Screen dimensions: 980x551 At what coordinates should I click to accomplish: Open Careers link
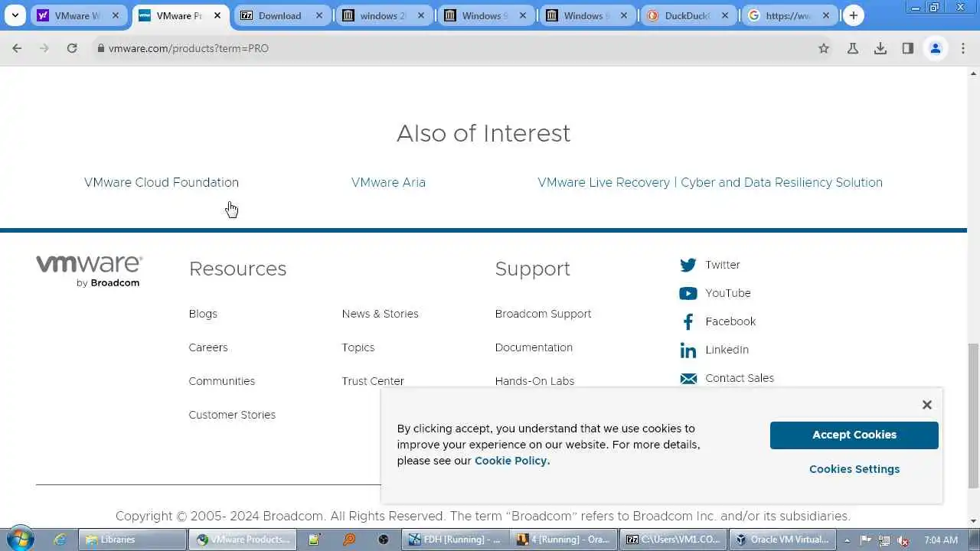click(x=208, y=347)
